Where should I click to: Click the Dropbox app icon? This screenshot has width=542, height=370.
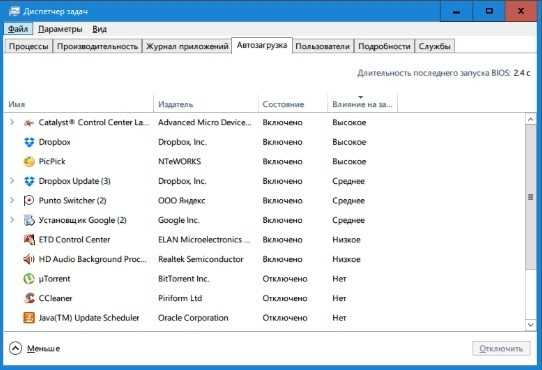[29, 142]
